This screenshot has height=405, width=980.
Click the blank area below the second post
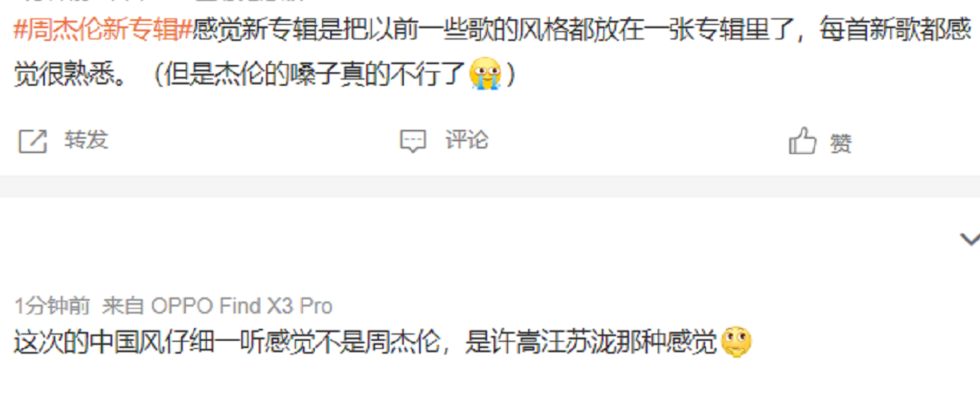(x=490, y=384)
